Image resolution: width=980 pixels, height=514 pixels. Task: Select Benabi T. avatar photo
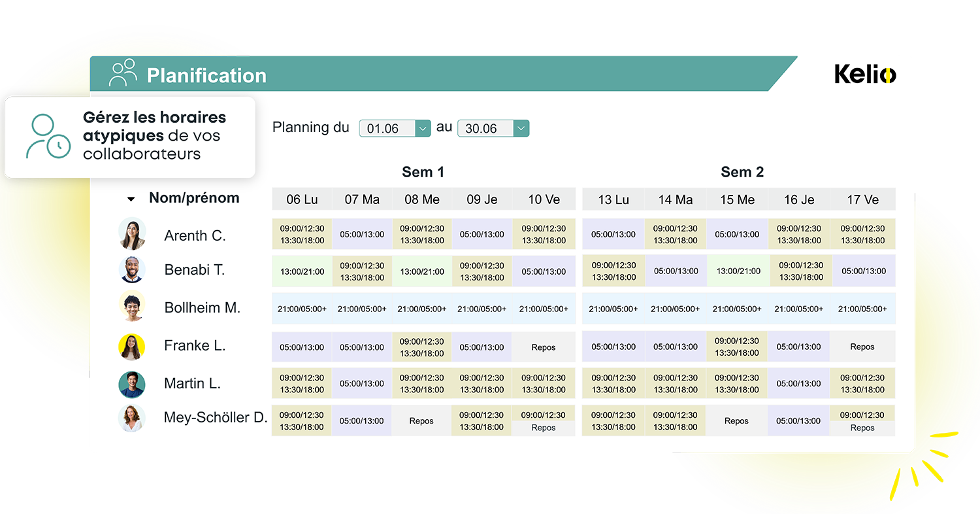click(132, 269)
